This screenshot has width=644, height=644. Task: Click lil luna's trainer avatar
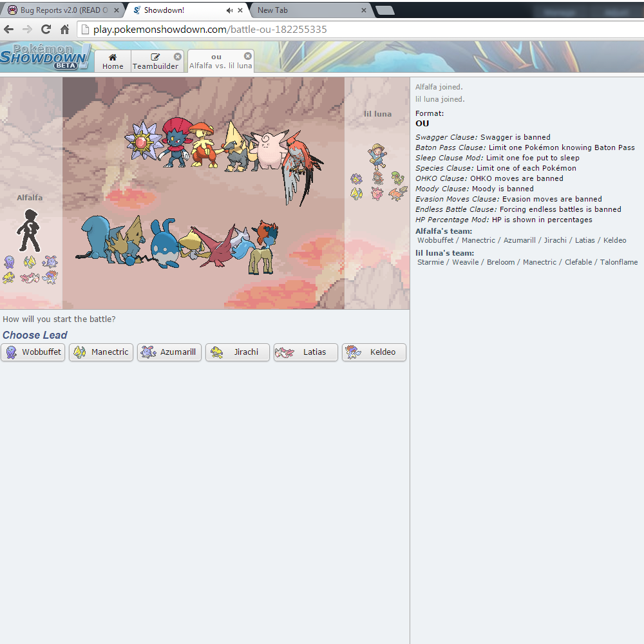point(377,156)
